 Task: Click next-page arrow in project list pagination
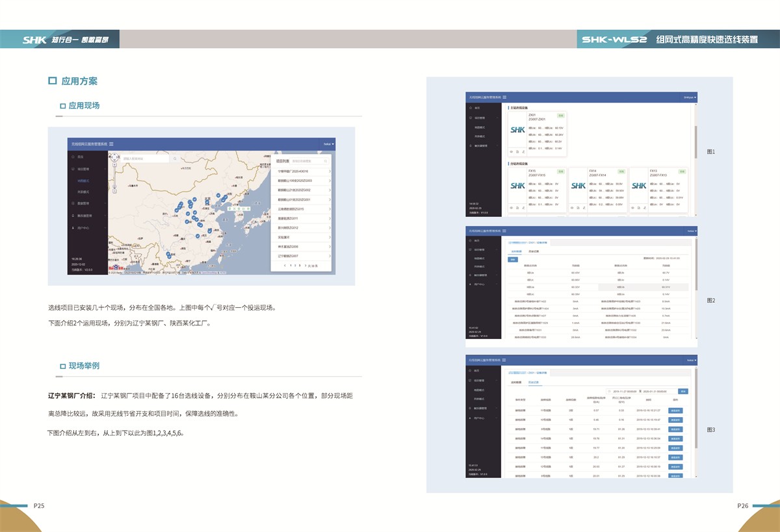click(305, 265)
